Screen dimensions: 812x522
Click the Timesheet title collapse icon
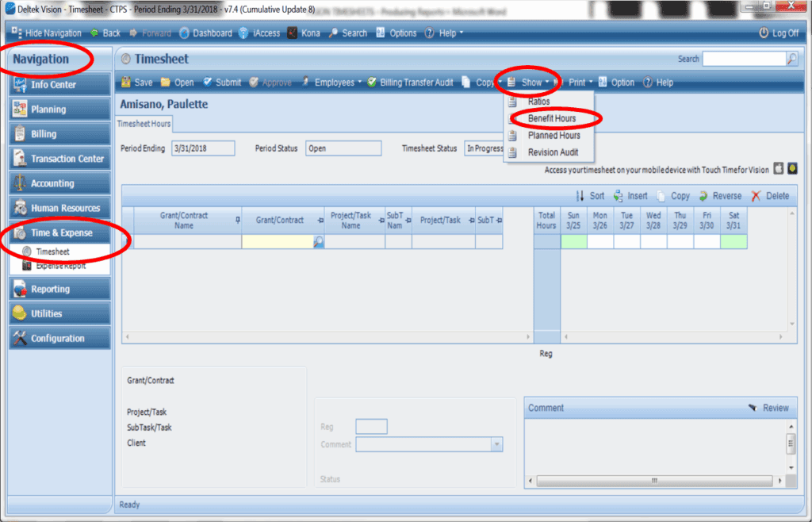(125, 59)
